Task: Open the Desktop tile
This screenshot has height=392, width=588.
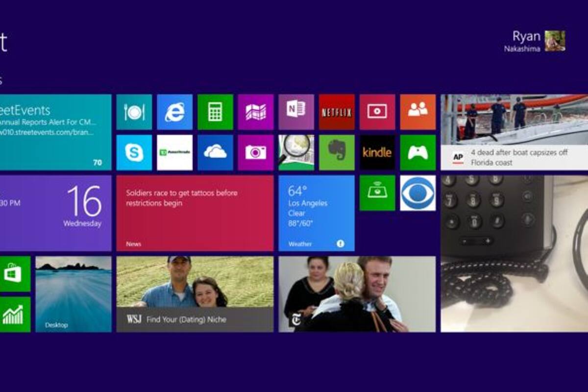Action: coord(73,294)
